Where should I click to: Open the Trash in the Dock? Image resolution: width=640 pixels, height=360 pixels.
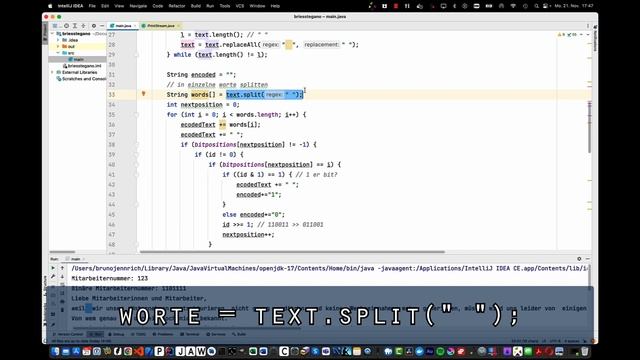(585, 351)
